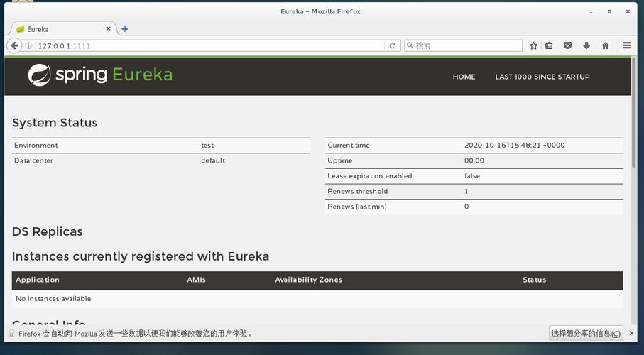Dismiss the Firefox data notification bar

coord(632,333)
